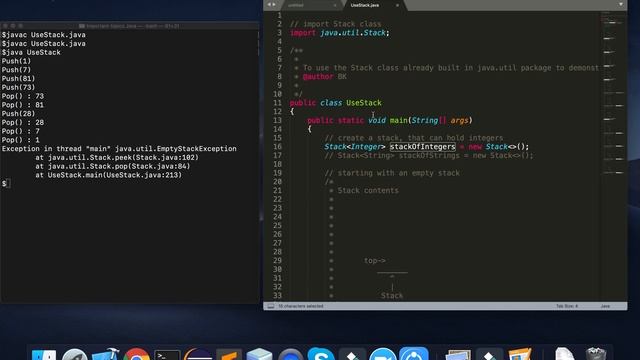This screenshot has width=640, height=360.
Task: Click the EmptyStackException line in Terminal
Action: (119, 149)
